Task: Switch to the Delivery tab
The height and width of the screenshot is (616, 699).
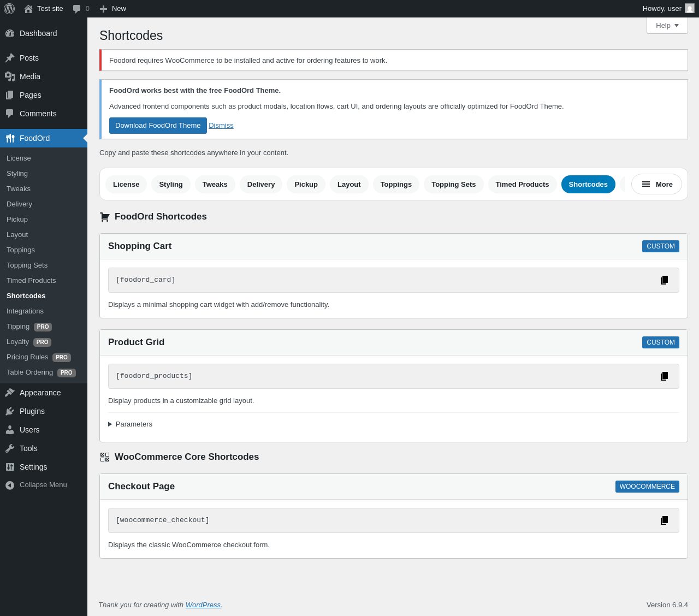Action: click(x=261, y=185)
